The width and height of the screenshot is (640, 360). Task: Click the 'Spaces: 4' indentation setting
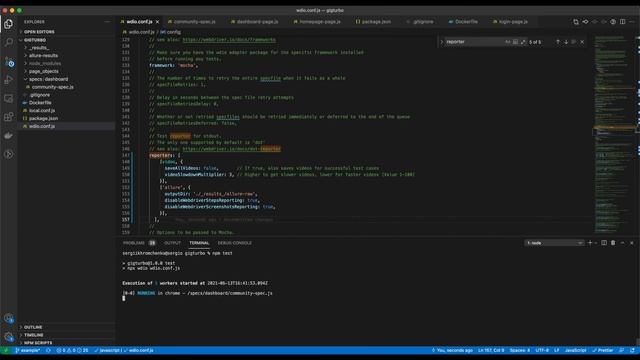(520, 350)
